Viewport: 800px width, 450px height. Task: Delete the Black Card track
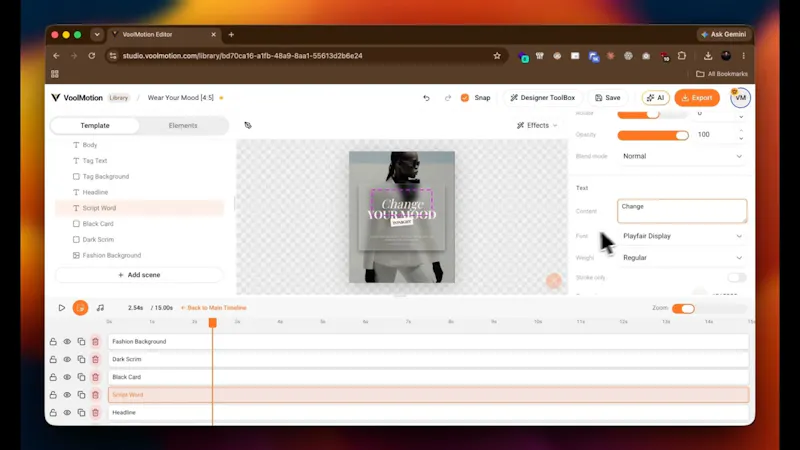(95, 378)
